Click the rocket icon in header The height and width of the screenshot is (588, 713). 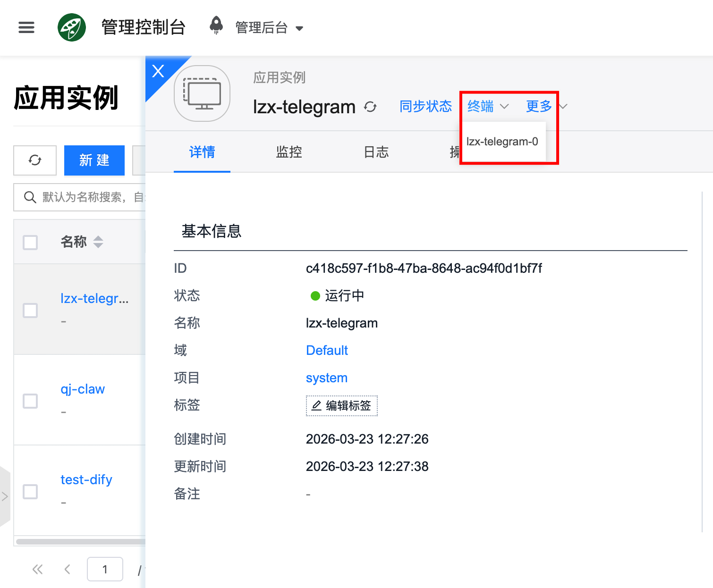tap(216, 25)
